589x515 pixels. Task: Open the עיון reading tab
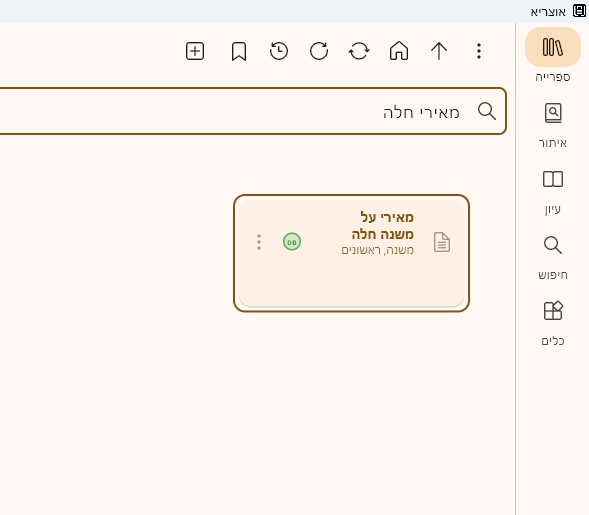[x=553, y=192]
